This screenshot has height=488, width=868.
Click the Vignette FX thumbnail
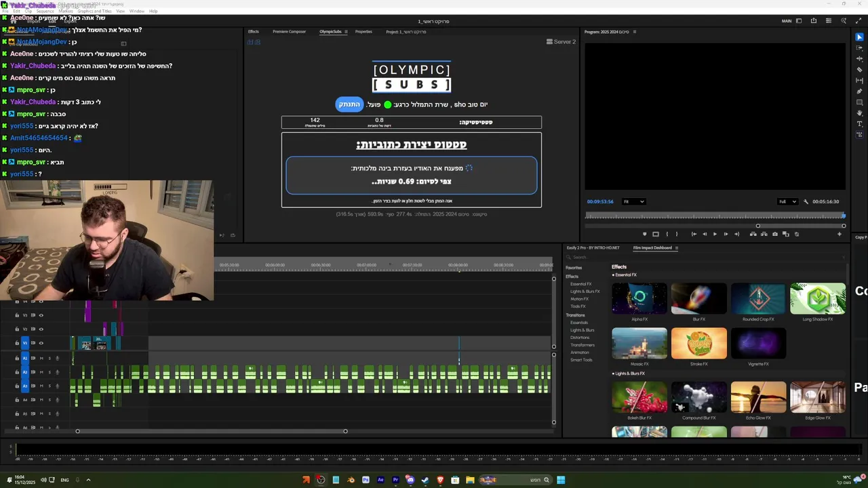[758, 344]
